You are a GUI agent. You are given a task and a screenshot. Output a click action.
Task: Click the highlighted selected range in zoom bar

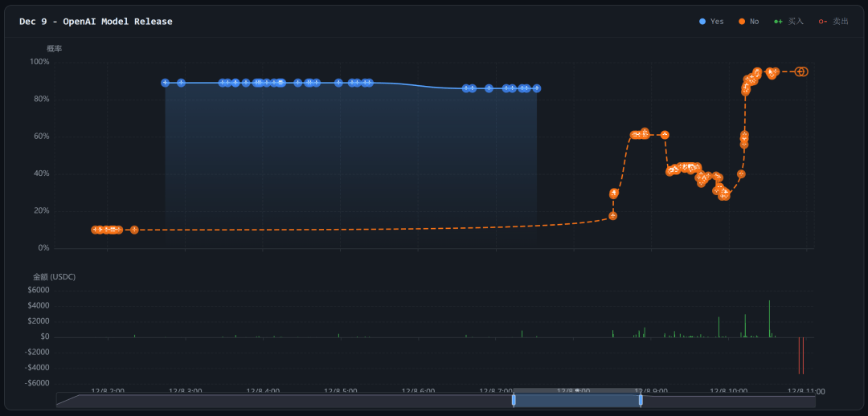tap(577, 400)
